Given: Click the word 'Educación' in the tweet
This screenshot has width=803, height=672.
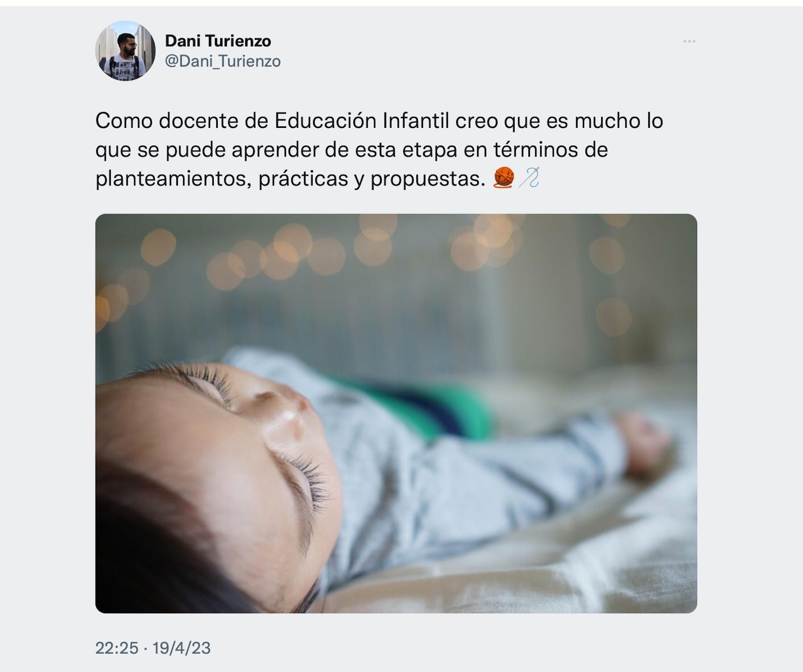Looking at the screenshot, I should click(325, 121).
